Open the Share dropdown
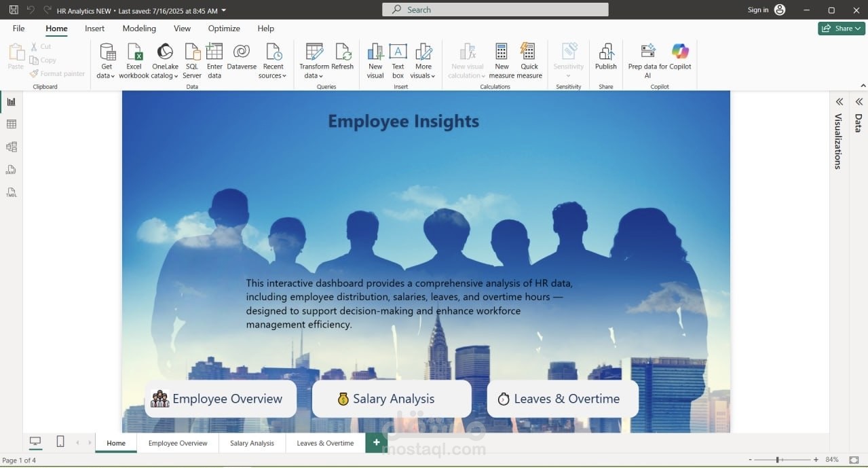Image resolution: width=868 pixels, height=468 pixels. (842, 29)
